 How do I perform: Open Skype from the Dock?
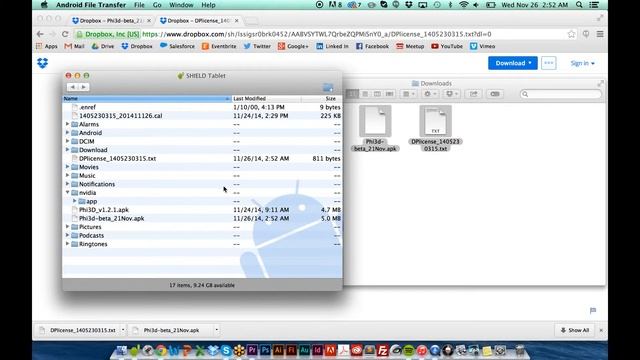(x=226, y=350)
